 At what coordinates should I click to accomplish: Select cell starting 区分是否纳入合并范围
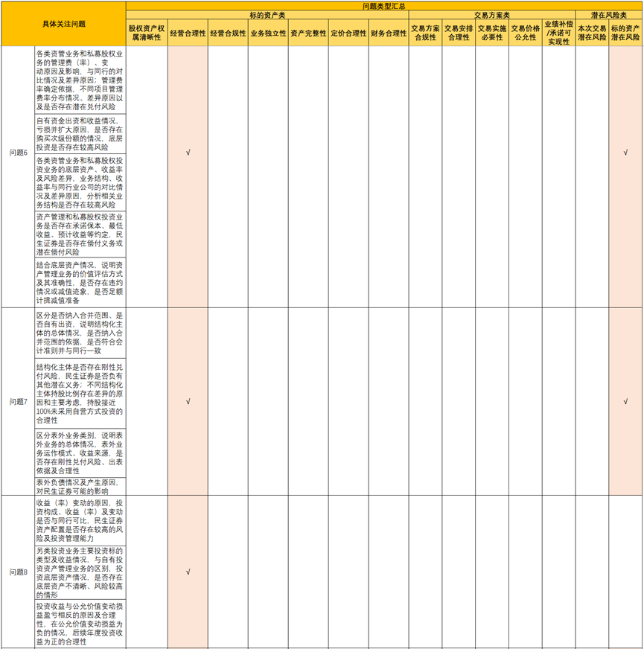(80, 333)
